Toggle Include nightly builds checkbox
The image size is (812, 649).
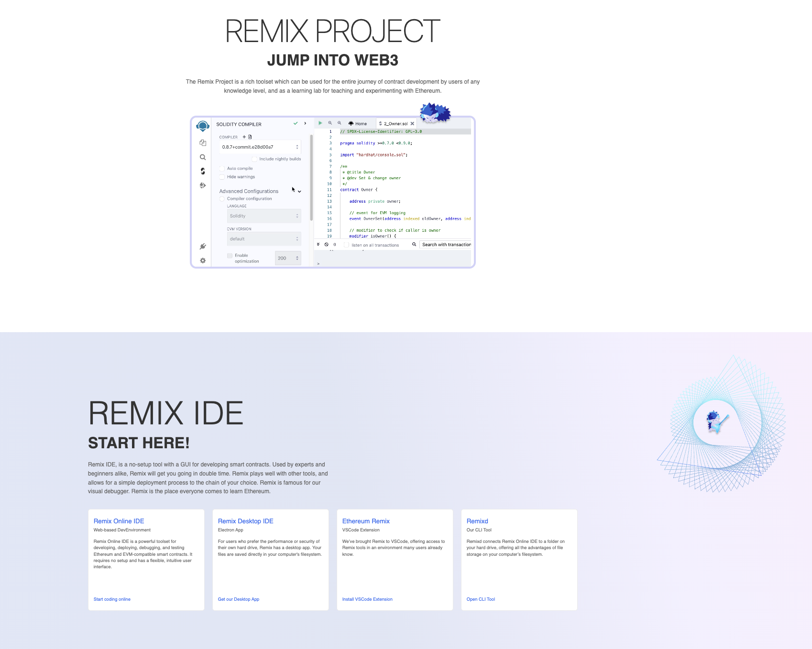pos(254,159)
